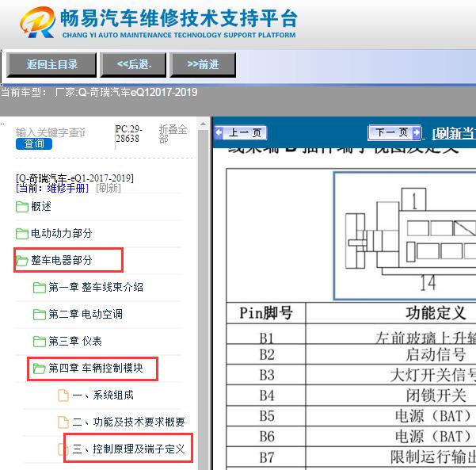Viewport: 476px width, 470px height.
Task: Open 三、控制原理及端子定义 page
Action: (128, 449)
